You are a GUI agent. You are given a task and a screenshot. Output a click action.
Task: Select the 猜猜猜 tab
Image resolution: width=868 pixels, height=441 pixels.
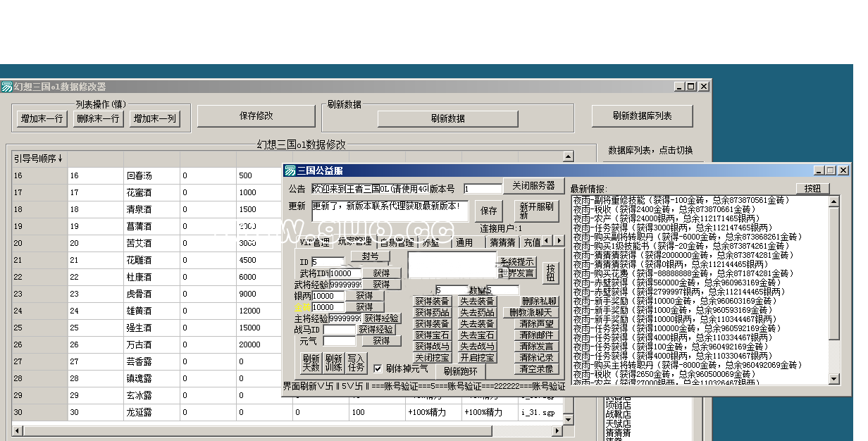tap(502, 242)
